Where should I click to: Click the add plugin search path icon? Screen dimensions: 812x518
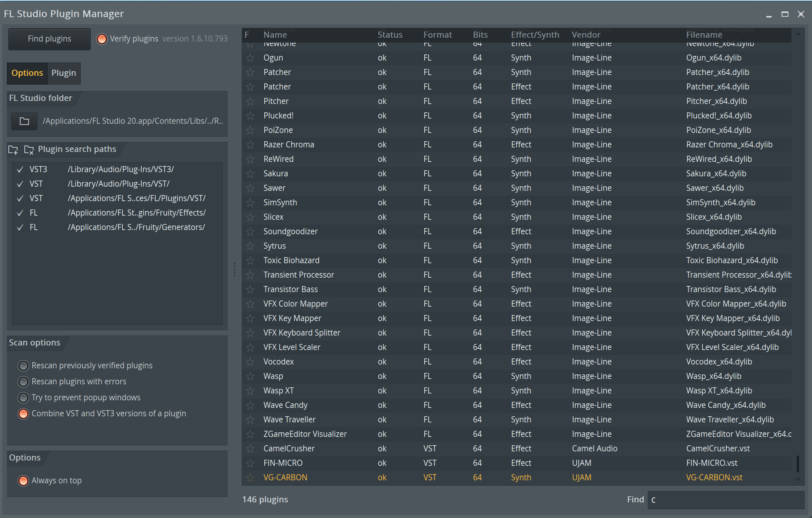[x=13, y=150]
